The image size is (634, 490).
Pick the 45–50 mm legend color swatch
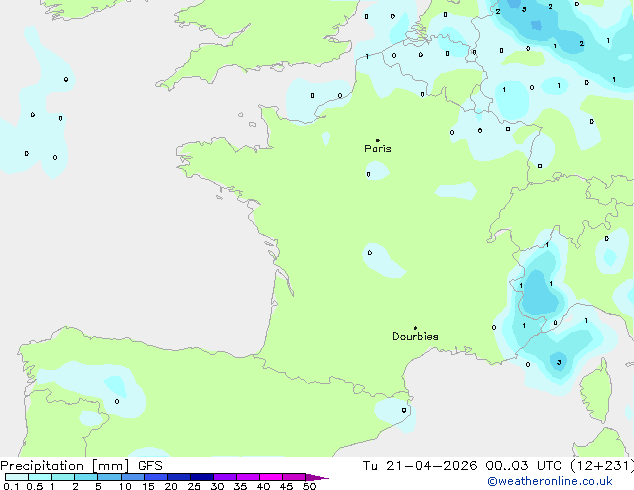coord(294,477)
